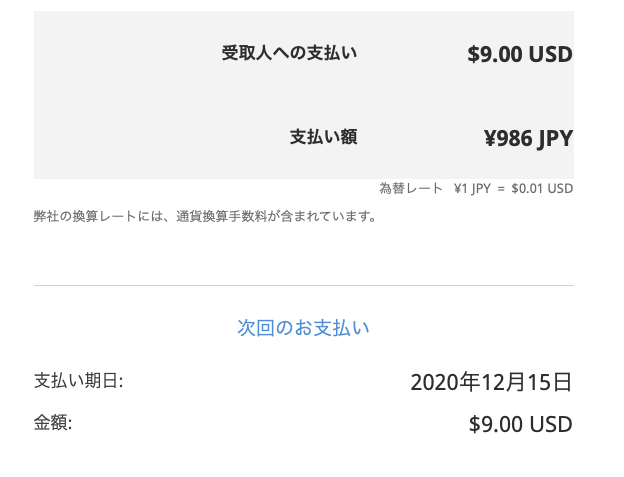624x477 pixels.
Task: Click the 支払い額 label
Action: (x=323, y=137)
